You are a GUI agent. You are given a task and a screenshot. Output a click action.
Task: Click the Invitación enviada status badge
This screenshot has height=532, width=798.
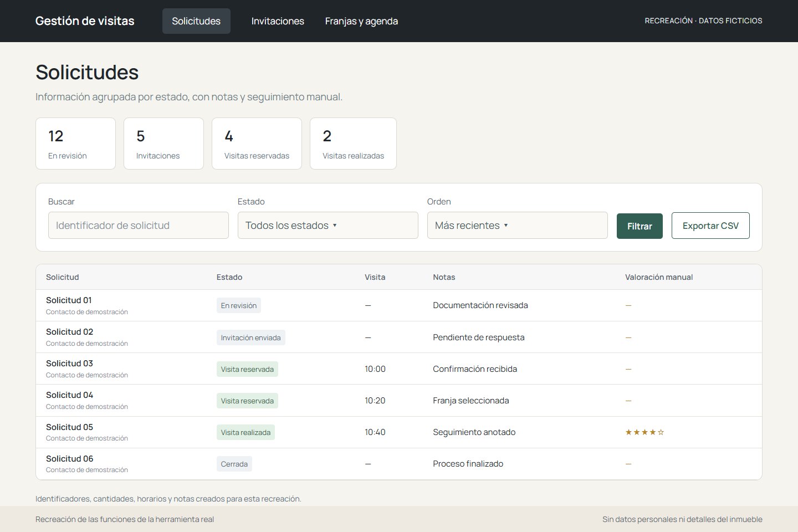(250, 337)
